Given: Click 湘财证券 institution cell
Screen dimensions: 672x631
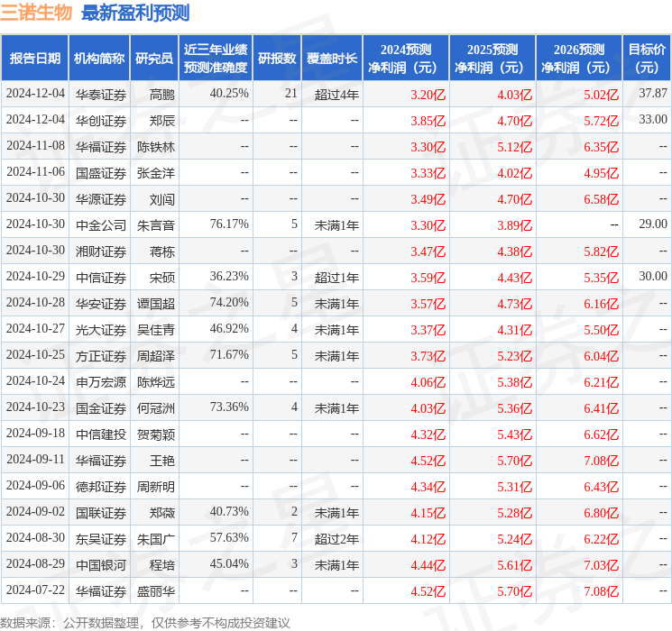Looking at the screenshot, I should (101, 251).
